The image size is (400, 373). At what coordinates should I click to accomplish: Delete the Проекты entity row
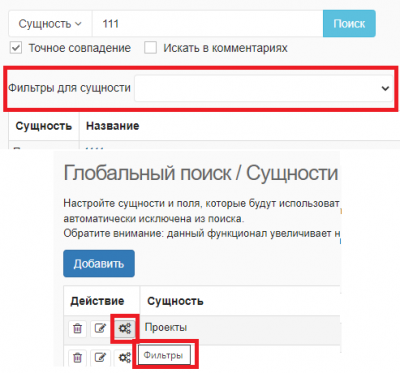point(77,329)
